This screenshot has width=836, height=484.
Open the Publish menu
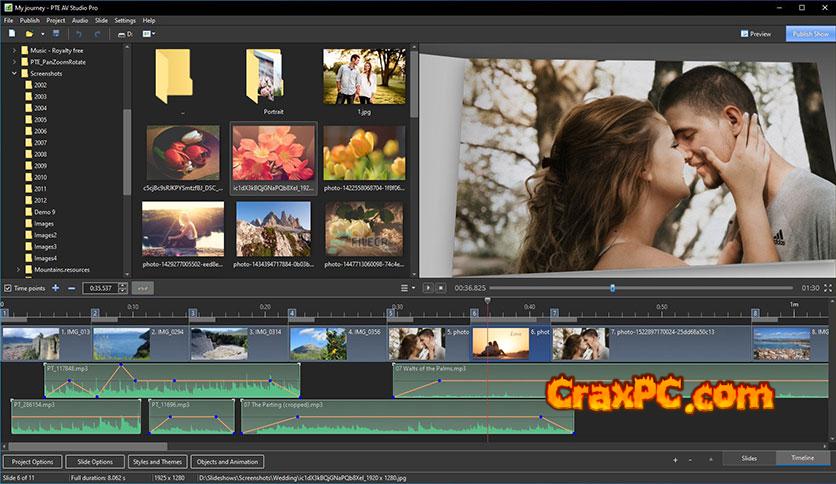30,20
